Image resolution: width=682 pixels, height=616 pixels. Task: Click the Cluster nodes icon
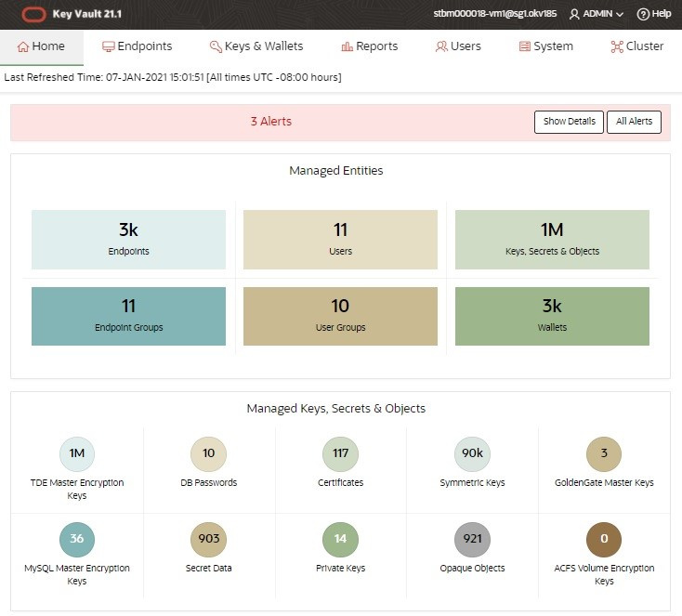617,46
